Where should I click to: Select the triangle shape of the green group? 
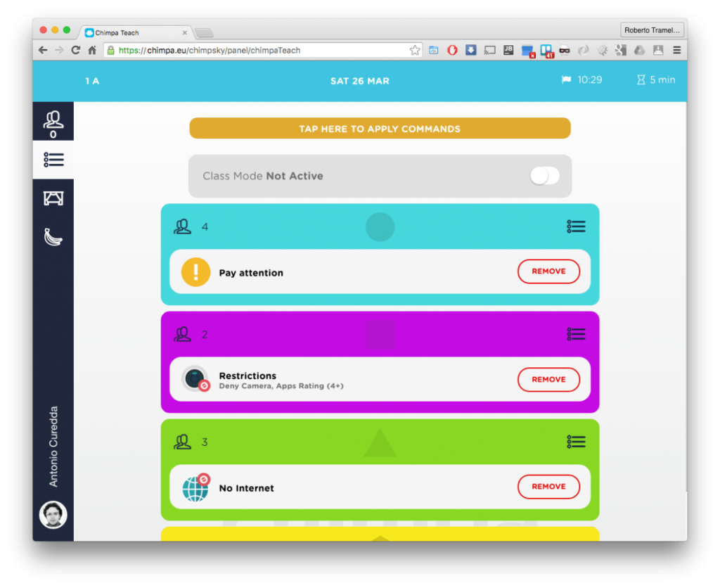click(x=380, y=443)
